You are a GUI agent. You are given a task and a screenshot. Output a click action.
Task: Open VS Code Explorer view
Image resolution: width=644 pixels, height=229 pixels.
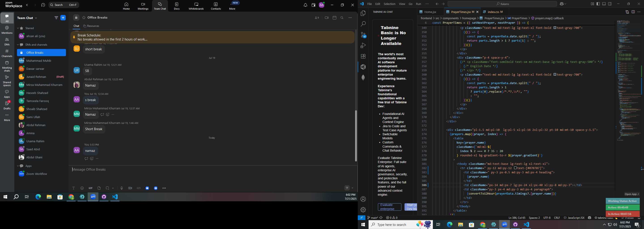[x=363, y=13]
